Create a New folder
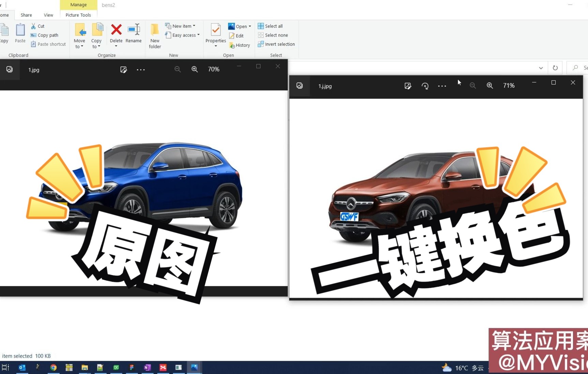Image resolution: width=588 pixels, height=374 pixels. coord(155,36)
